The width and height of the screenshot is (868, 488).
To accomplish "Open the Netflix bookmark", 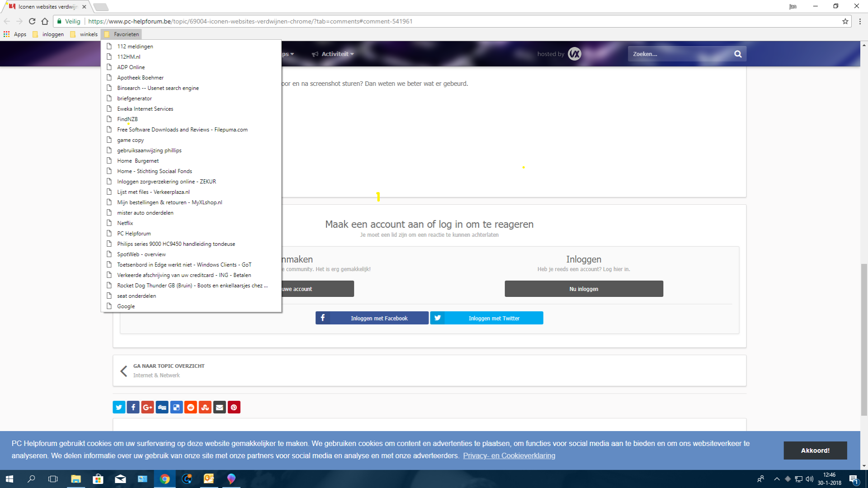I will pyautogui.click(x=191, y=223).
